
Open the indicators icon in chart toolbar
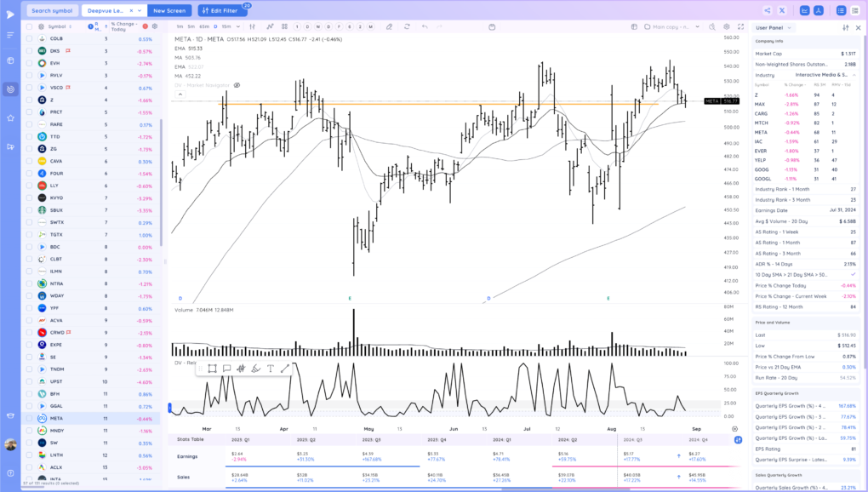(x=270, y=26)
